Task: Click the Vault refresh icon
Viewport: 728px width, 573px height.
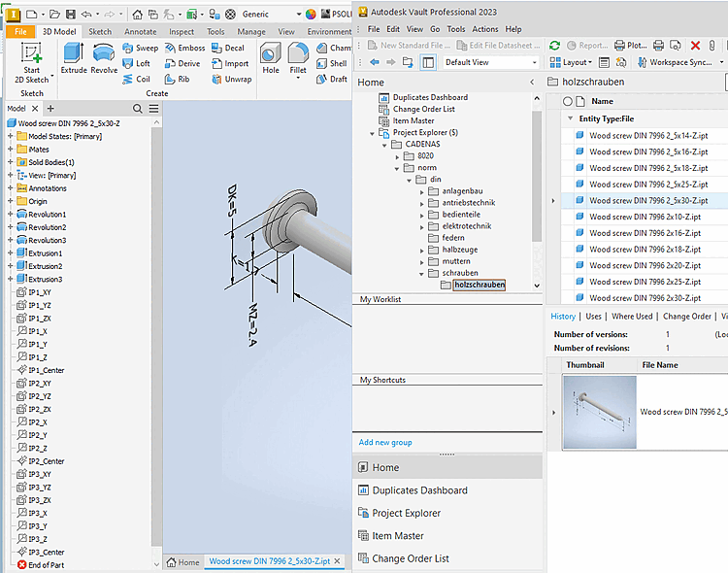Action: pyautogui.click(x=554, y=46)
